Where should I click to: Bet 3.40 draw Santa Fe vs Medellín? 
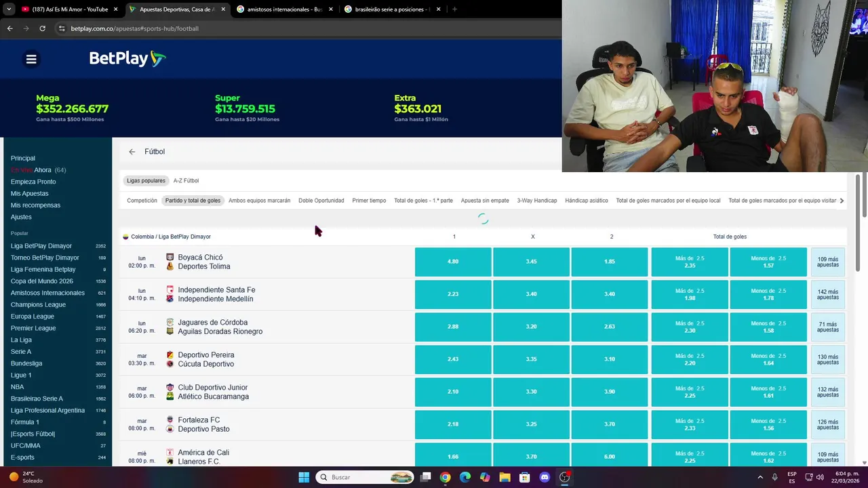[x=531, y=294]
